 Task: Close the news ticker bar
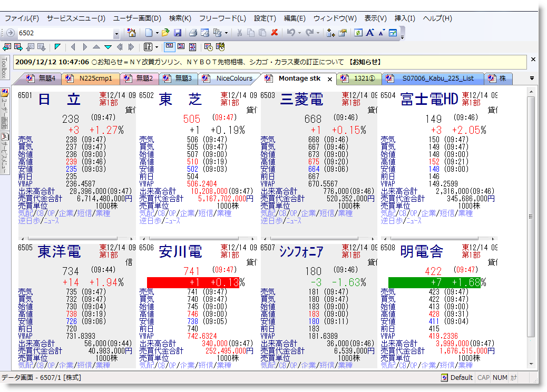point(533,60)
